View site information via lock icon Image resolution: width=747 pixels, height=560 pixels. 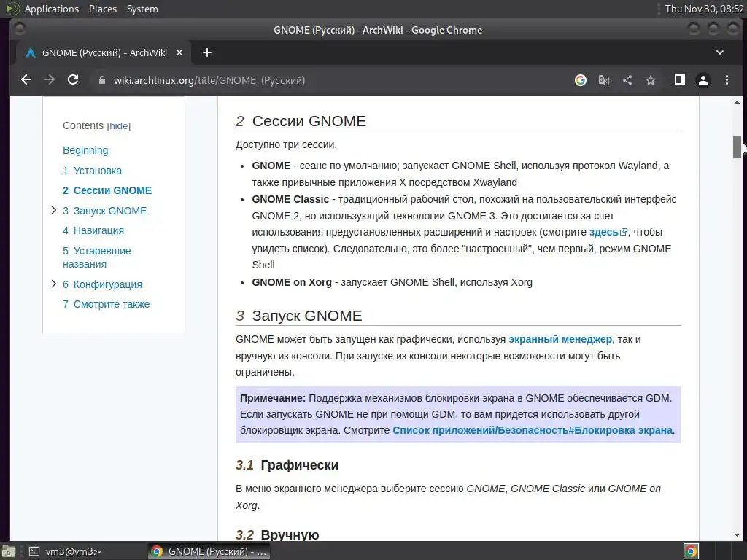pos(102,80)
